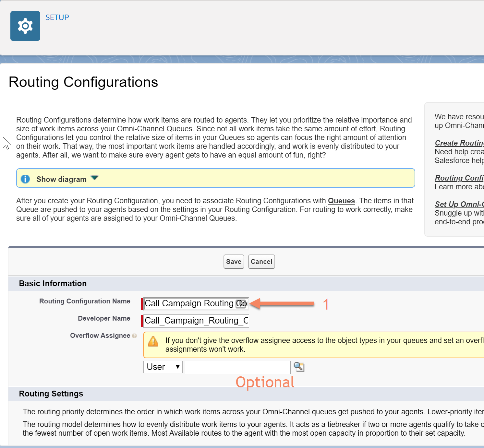
Task: Click the Routing Configuration Name label
Action: pyautogui.click(x=85, y=301)
